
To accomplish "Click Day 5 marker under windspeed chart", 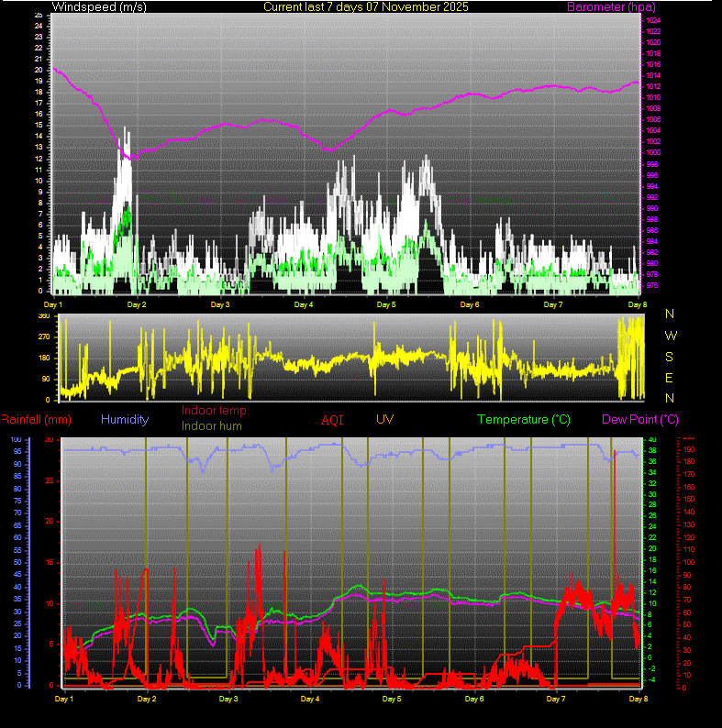I will [386, 303].
